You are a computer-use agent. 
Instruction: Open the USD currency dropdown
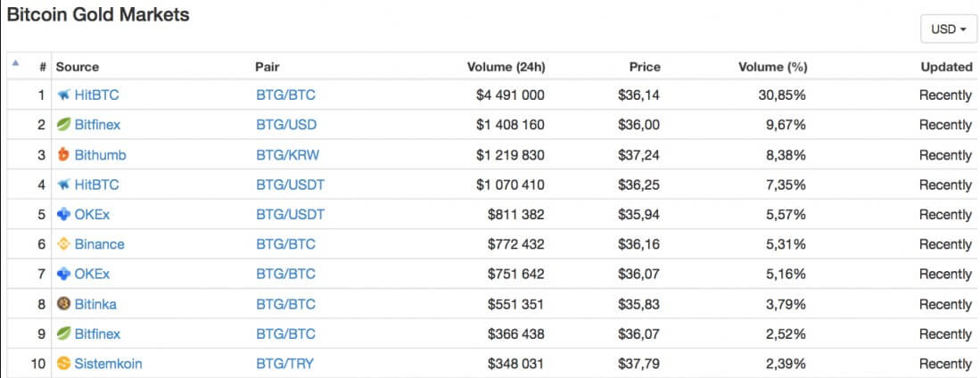tap(949, 29)
